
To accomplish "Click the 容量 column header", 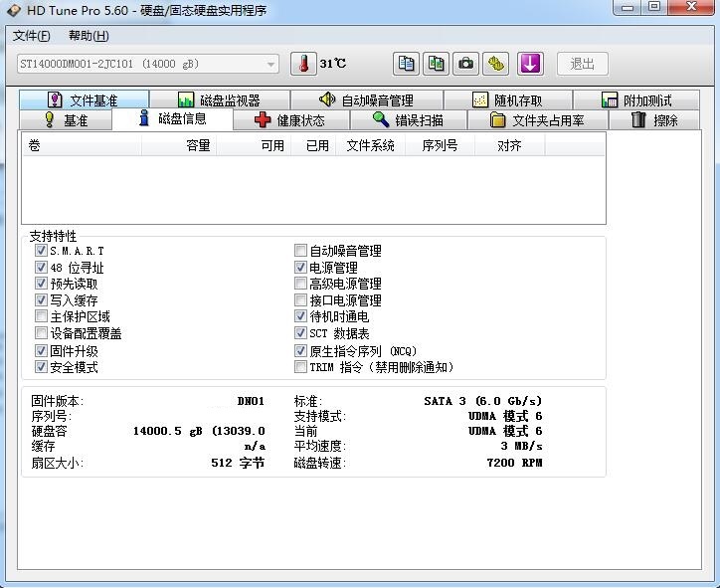I will 198,145.
